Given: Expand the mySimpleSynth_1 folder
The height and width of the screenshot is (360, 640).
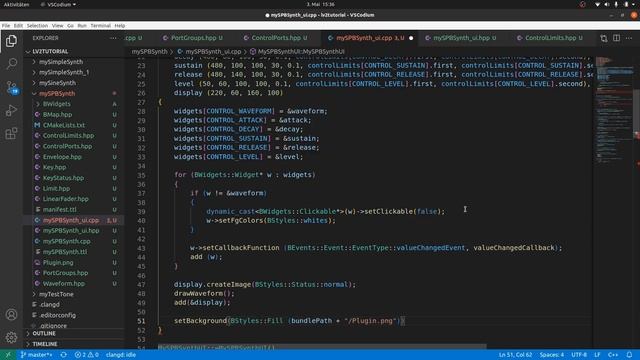Looking at the screenshot, I should tap(73, 72).
